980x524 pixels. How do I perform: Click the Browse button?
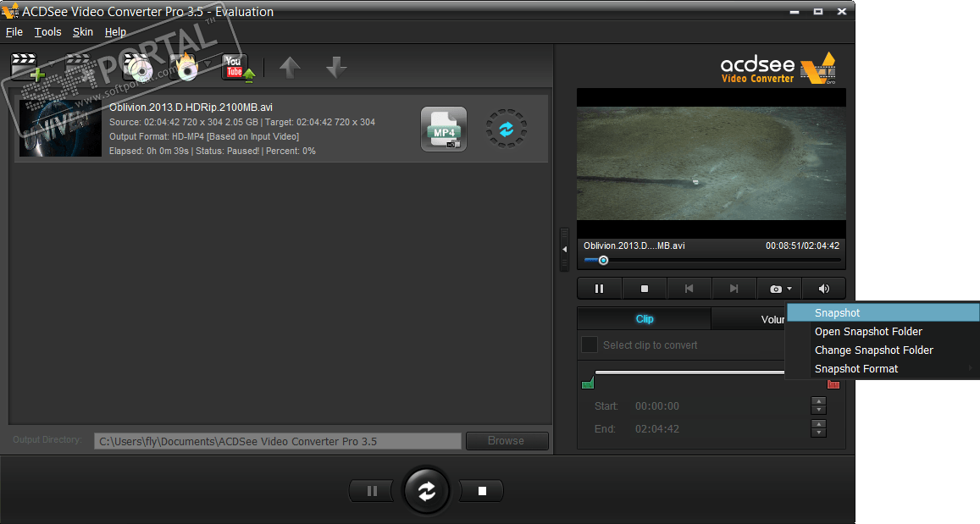click(507, 441)
